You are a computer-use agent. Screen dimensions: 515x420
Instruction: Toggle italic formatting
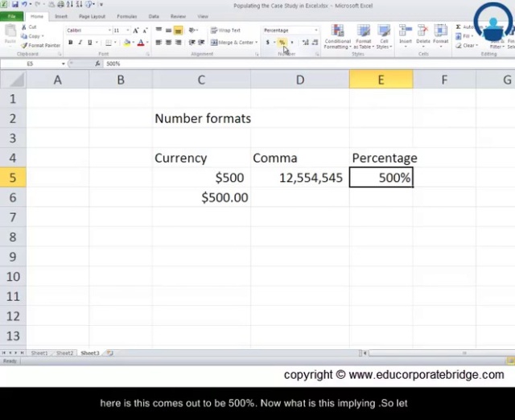pyautogui.click(x=80, y=43)
